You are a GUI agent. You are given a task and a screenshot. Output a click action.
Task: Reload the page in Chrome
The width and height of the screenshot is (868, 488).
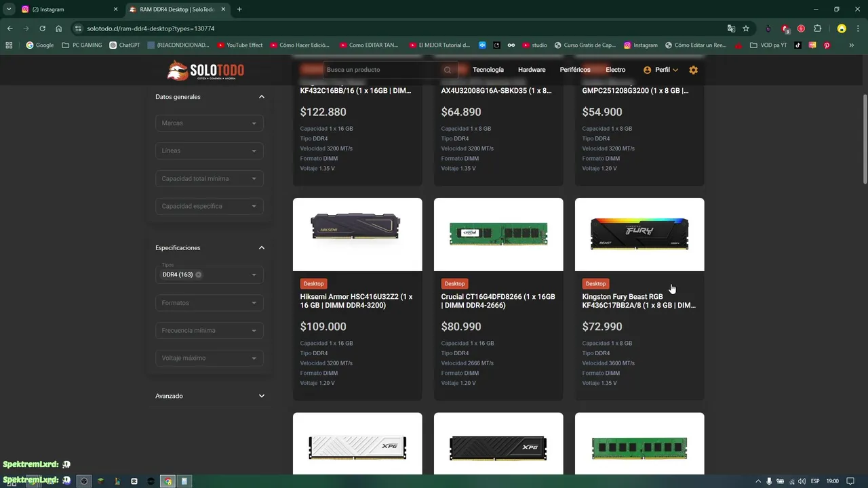click(42, 28)
